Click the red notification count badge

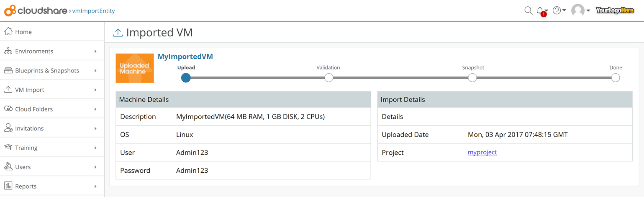point(543,14)
